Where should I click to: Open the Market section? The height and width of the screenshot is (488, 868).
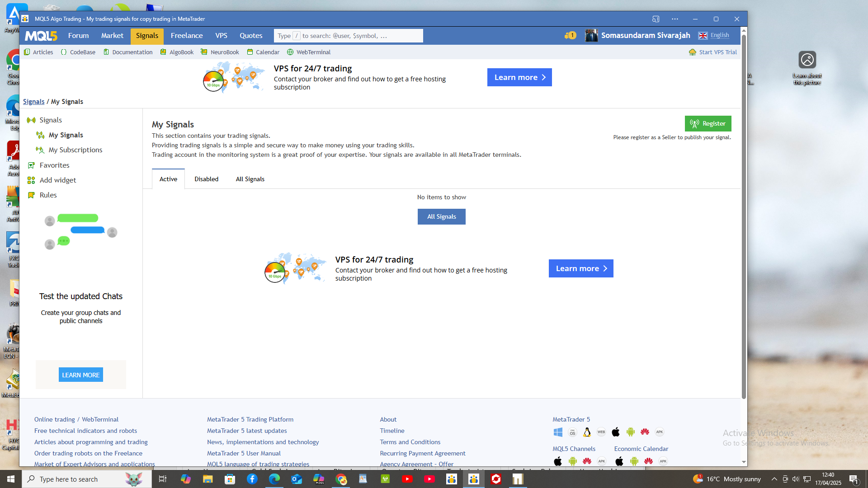coord(112,36)
